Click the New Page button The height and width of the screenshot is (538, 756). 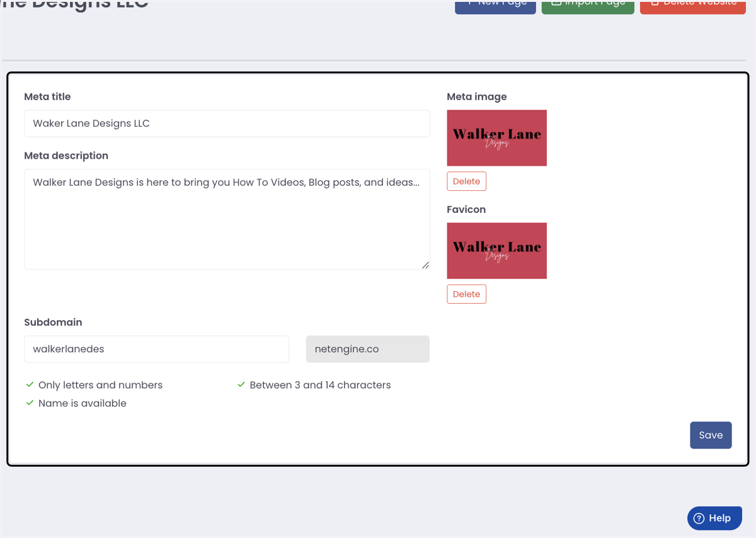(x=495, y=5)
